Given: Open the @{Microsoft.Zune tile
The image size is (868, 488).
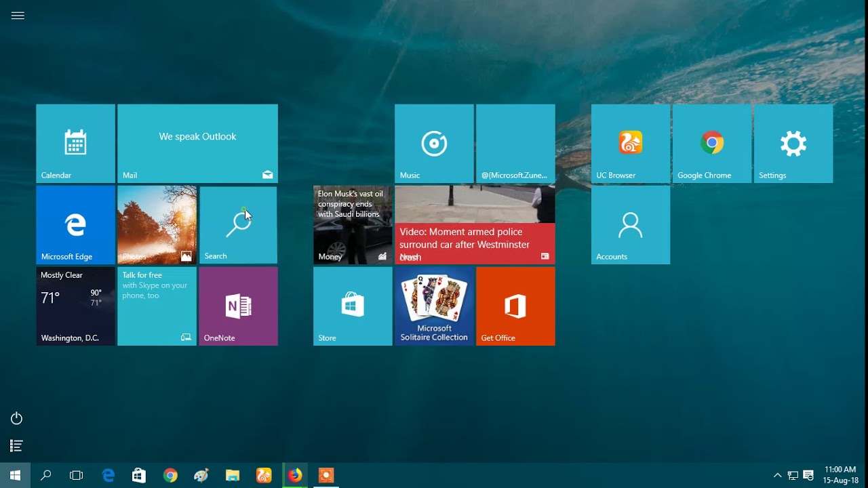Looking at the screenshot, I should click(515, 144).
